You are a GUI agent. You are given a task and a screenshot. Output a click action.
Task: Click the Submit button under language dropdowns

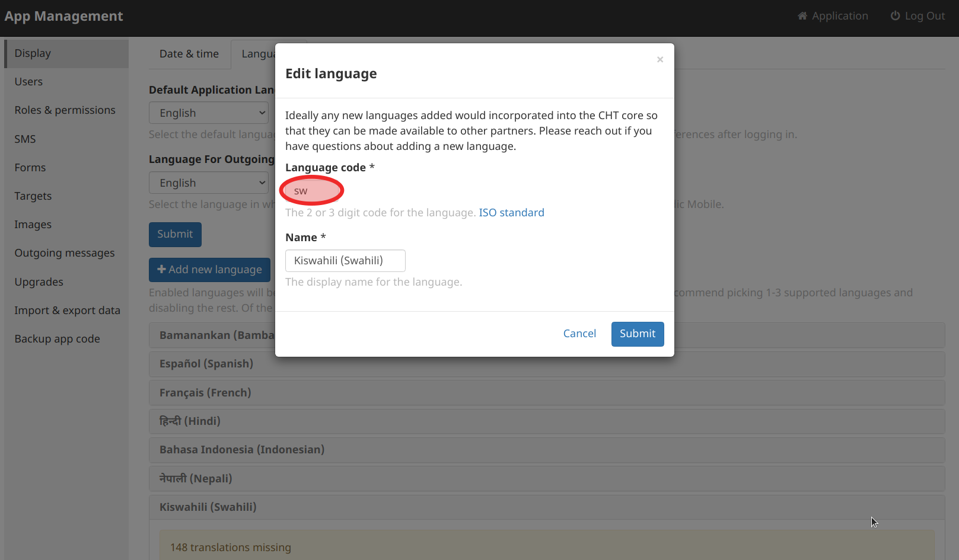pyautogui.click(x=175, y=234)
